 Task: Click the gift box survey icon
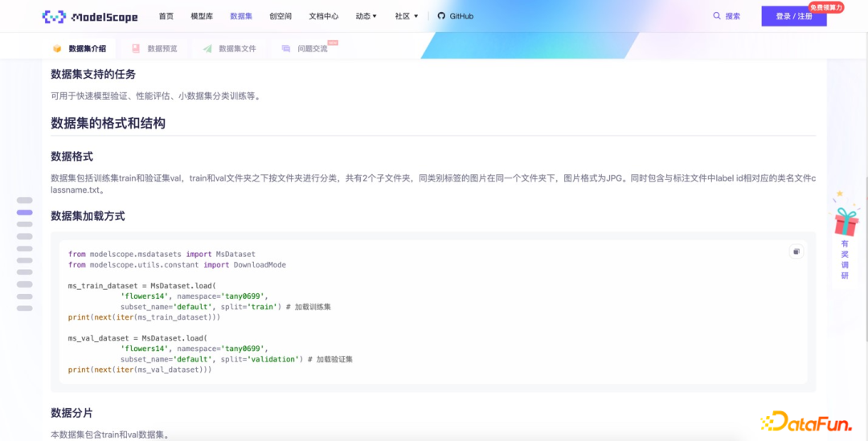(x=845, y=220)
